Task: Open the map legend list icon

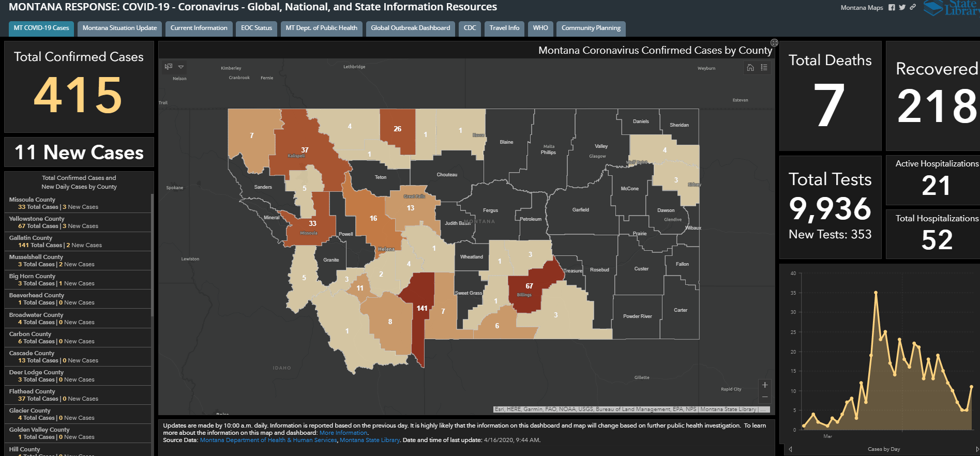Action: (x=764, y=68)
